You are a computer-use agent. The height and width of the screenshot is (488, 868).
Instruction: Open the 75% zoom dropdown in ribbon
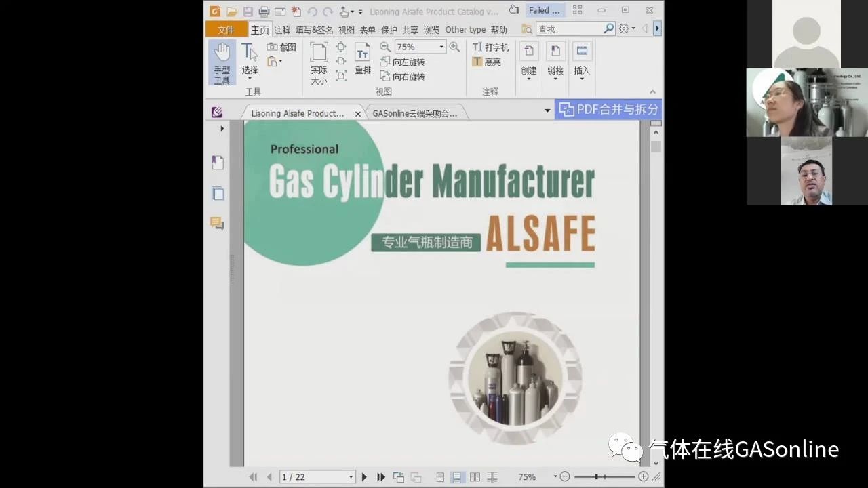click(x=441, y=47)
